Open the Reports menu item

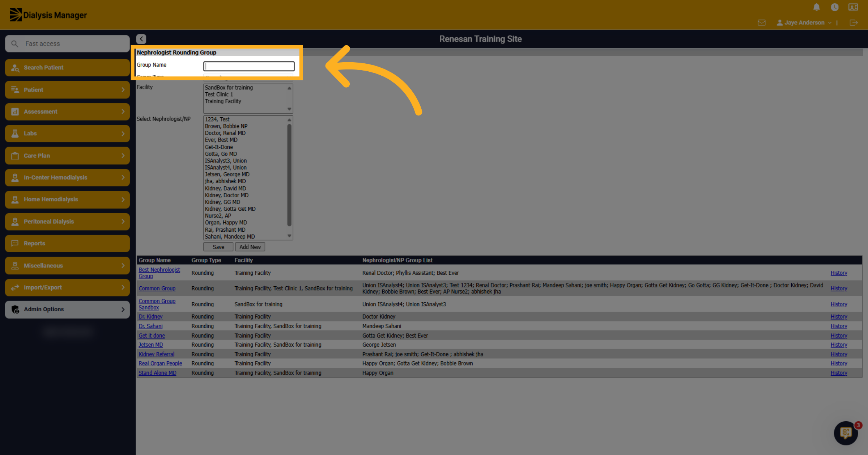click(x=67, y=243)
